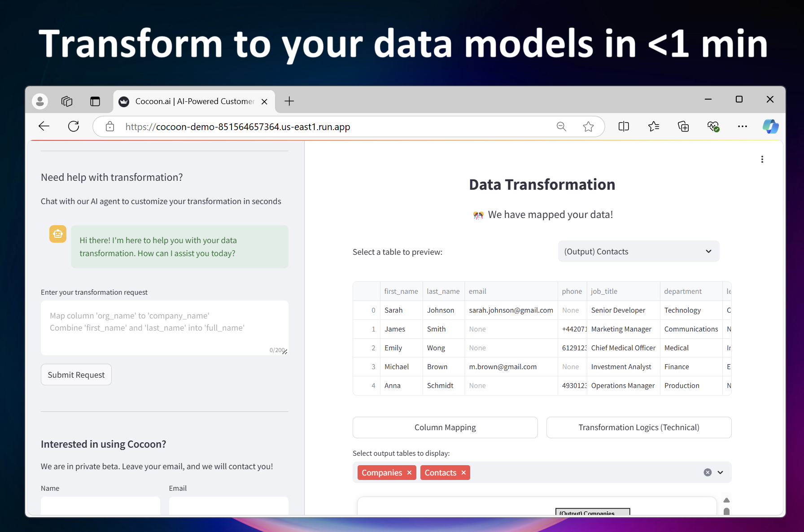Click the department column header
This screenshot has height=532, width=804.
coord(691,291)
